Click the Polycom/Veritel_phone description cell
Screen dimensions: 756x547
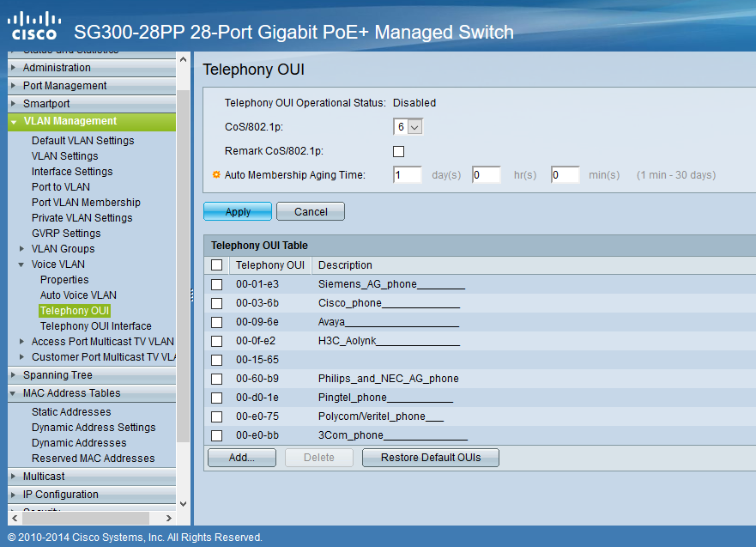point(381,416)
